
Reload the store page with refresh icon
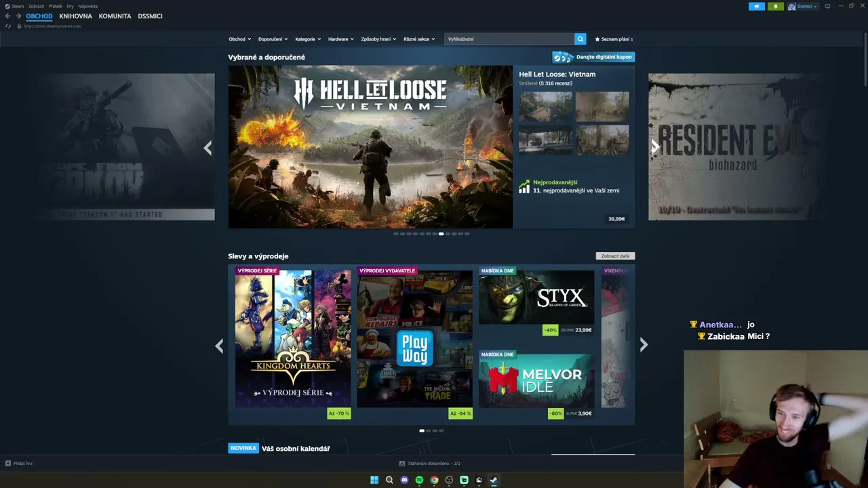(7, 26)
